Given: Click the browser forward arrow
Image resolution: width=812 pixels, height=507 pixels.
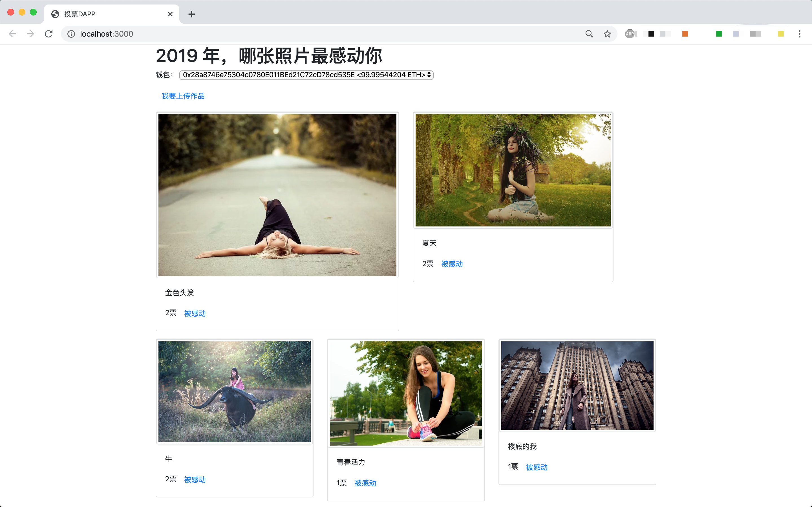Looking at the screenshot, I should tap(30, 34).
